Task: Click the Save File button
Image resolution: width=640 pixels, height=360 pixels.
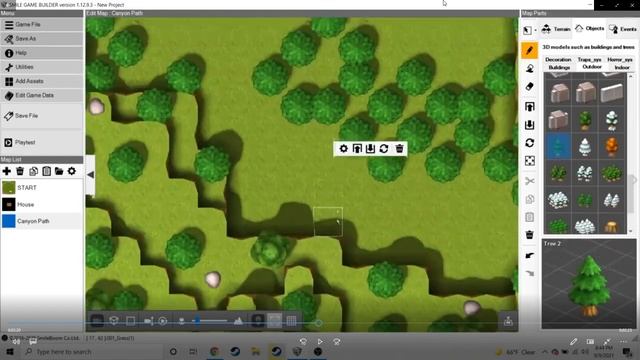Action: [42, 116]
